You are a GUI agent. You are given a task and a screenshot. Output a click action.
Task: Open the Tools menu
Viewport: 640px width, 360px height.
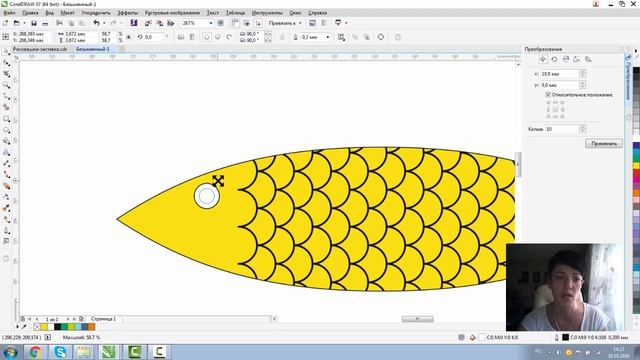point(267,13)
